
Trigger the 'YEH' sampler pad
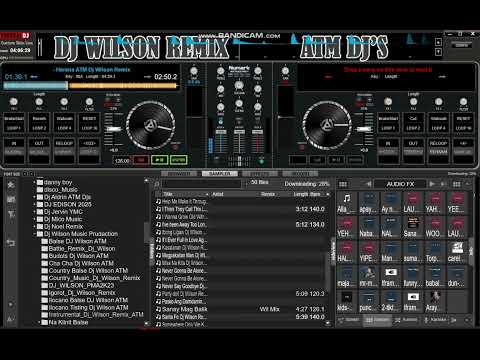(346, 227)
